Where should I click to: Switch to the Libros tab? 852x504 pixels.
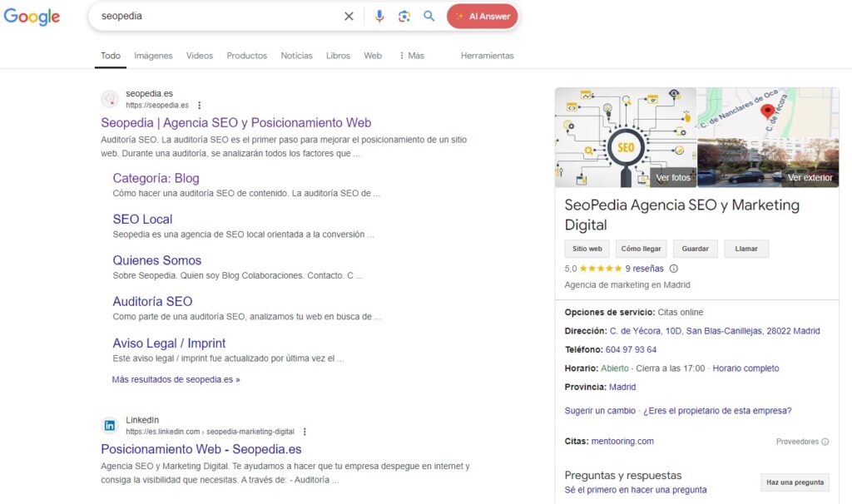tap(338, 56)
